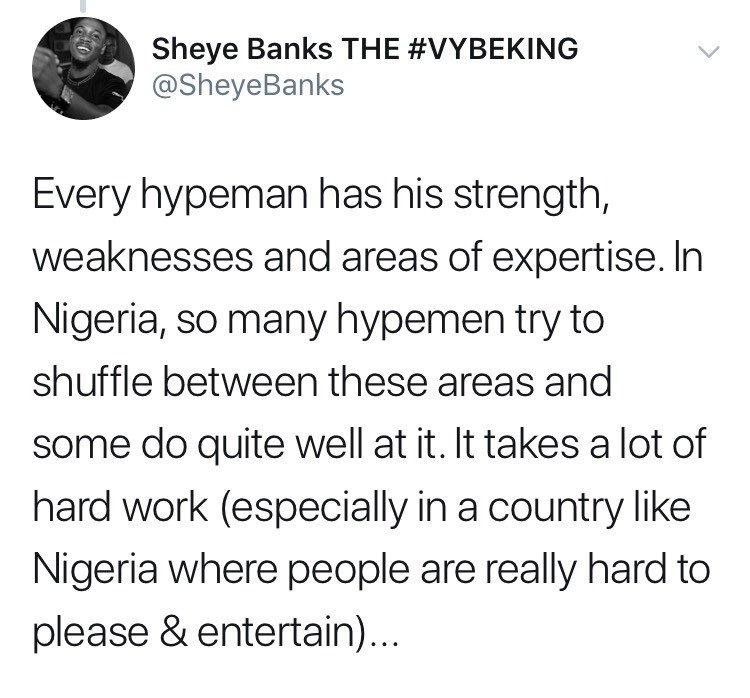This screenshot has height=698, width=750.
Task: Click the 'Nigeria, so many hypemen' line
Action: coord(319,320)
